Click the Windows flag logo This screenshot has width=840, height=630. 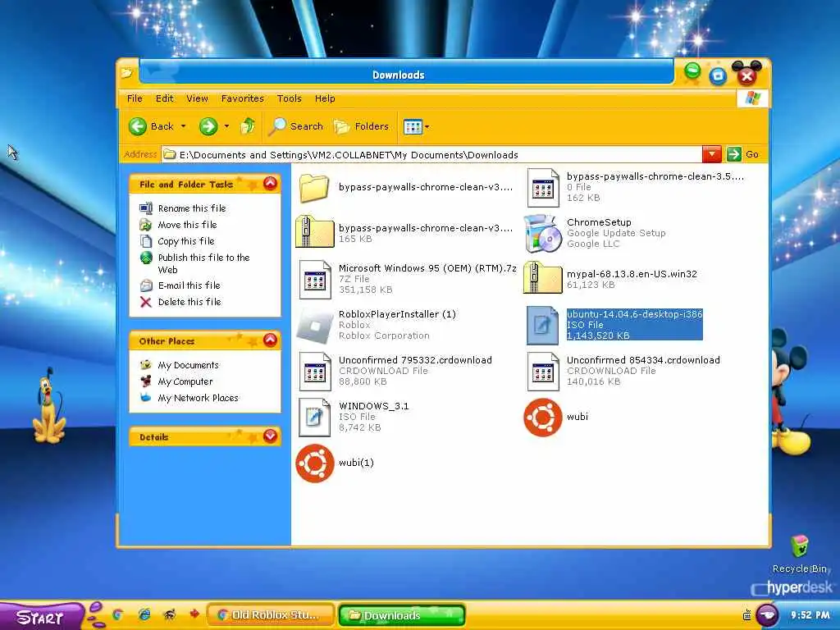pos(753,98)
